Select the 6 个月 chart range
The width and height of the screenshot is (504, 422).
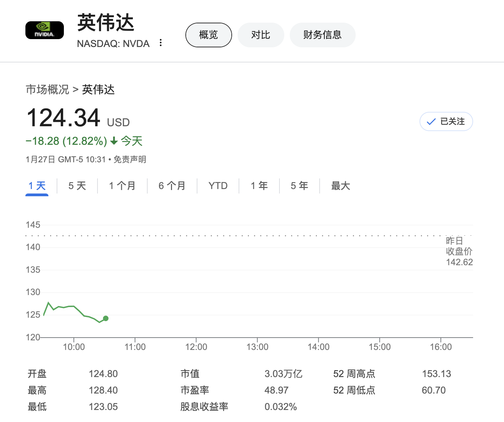click(172, 186)
